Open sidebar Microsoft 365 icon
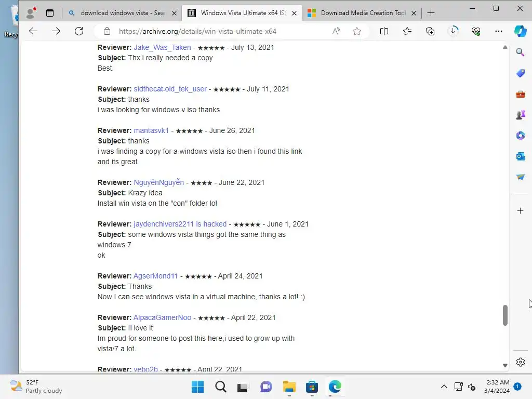This screenshot has width=532, height=399. coord(520,136)
